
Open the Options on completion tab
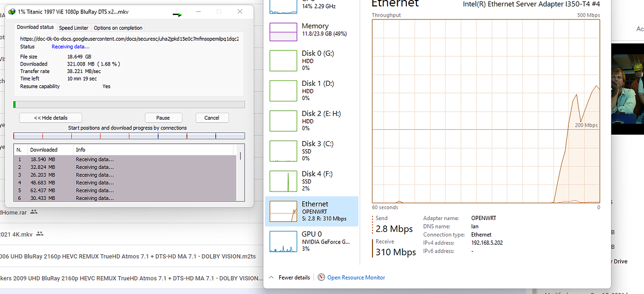118,28
